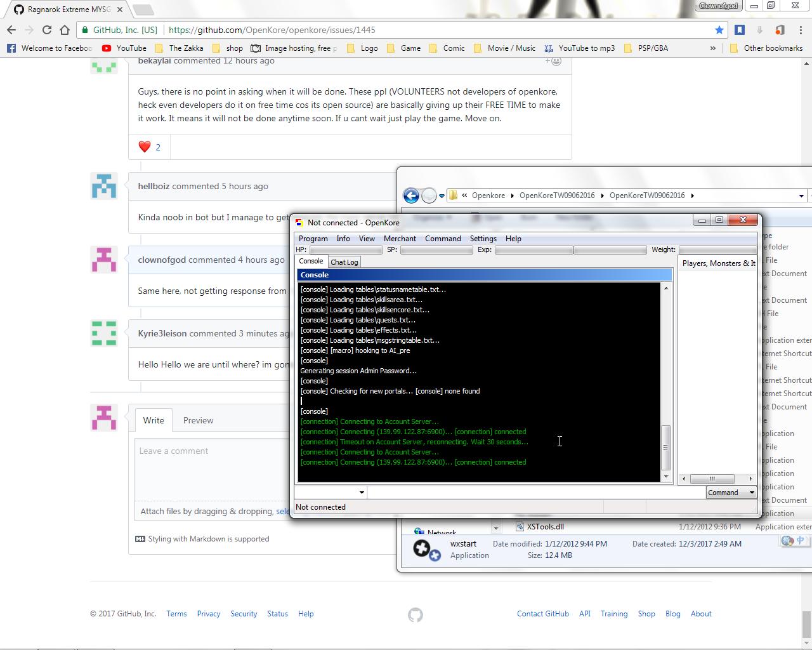Click the OpenKore command input field
812x650 pixels.
(x=537, y=493)
